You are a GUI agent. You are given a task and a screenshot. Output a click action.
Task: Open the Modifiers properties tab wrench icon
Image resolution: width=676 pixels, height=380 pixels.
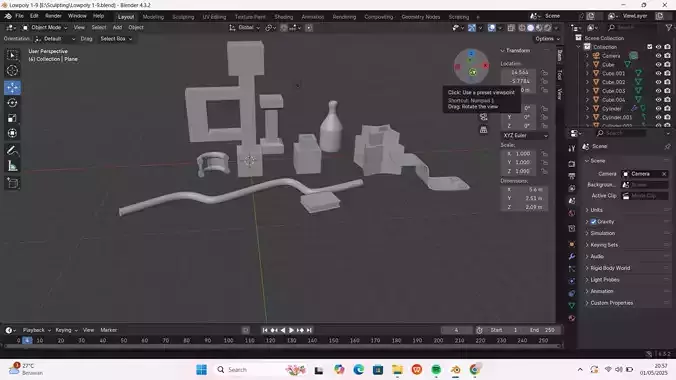(x=572, y=257)
